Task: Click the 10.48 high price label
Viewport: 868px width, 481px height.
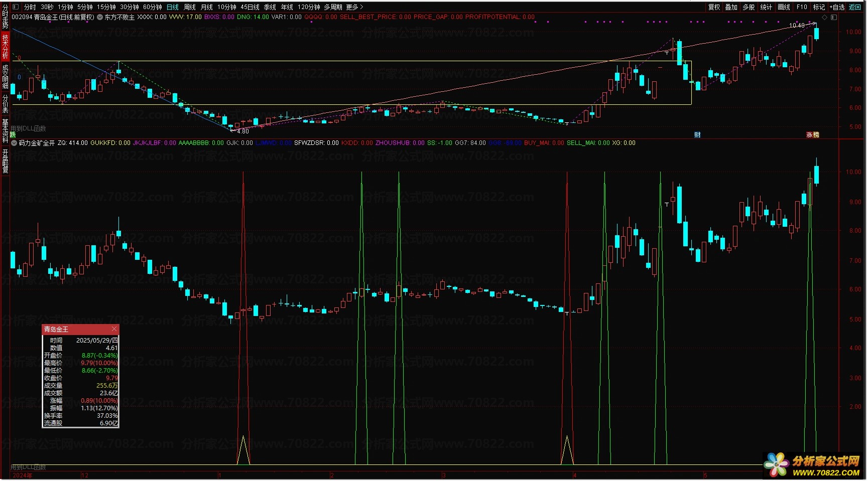Action: (x=797, y=25)
